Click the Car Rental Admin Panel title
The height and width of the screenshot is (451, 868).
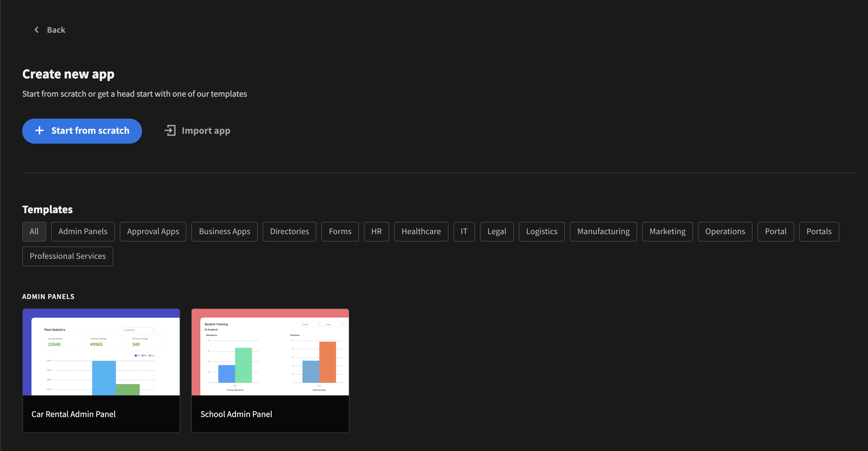pos(73,414)
